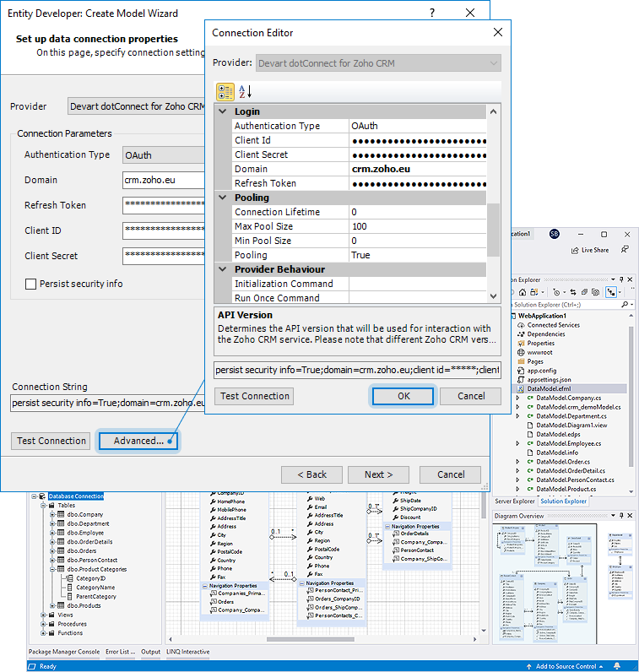This screenshot has height=672, width=639.
Task: Click Cancel in Connection Editor
Action: pyautogui.click(x=470, y=396)
